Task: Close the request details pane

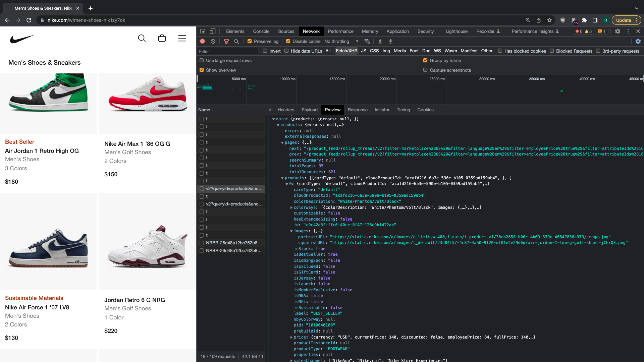Action: pos(270,110)
